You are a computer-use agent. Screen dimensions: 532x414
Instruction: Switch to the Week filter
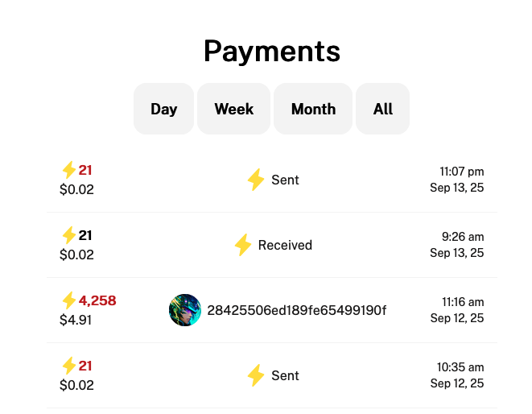[233, 109]
